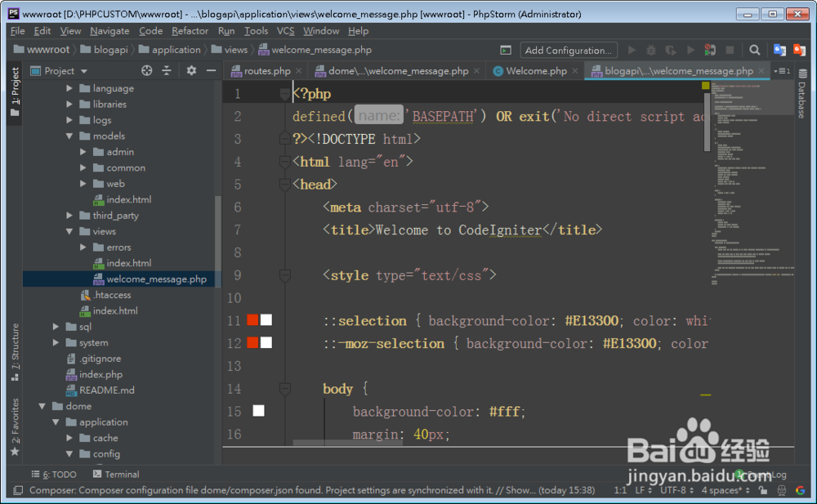The width and height of the screenshot is (817, 504).
Task: Click the Google icon in status bar
Action: pyautogui.click(x=801, y=490)
